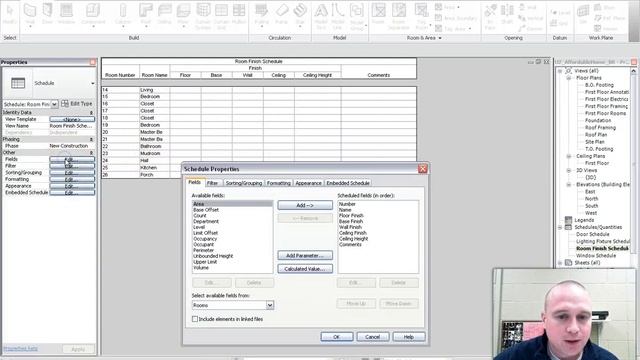Image resolution: width=640 pixels, height=360 pixels.
Task: Open Door Schedule in Project Browser
Action: [x=592, y=234]
